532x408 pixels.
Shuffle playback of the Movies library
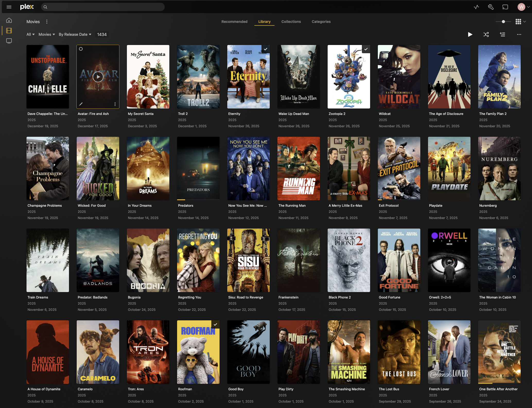[x=486, y=34]
